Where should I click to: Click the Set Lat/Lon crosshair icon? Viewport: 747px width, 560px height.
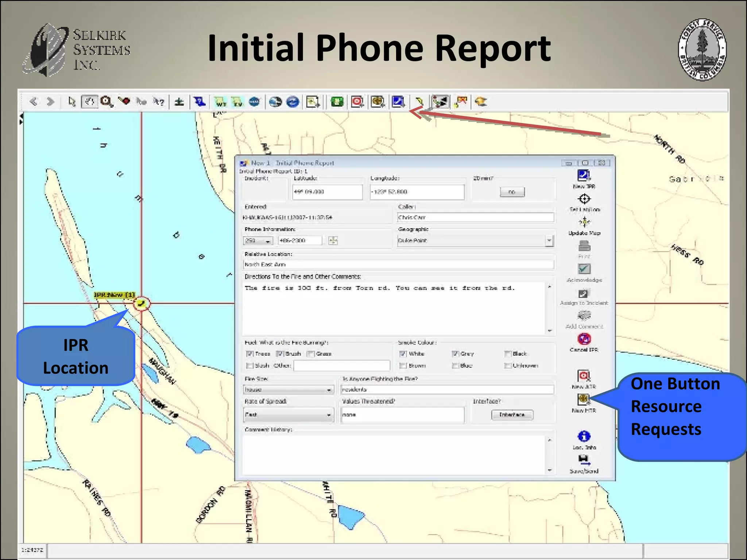584,199
